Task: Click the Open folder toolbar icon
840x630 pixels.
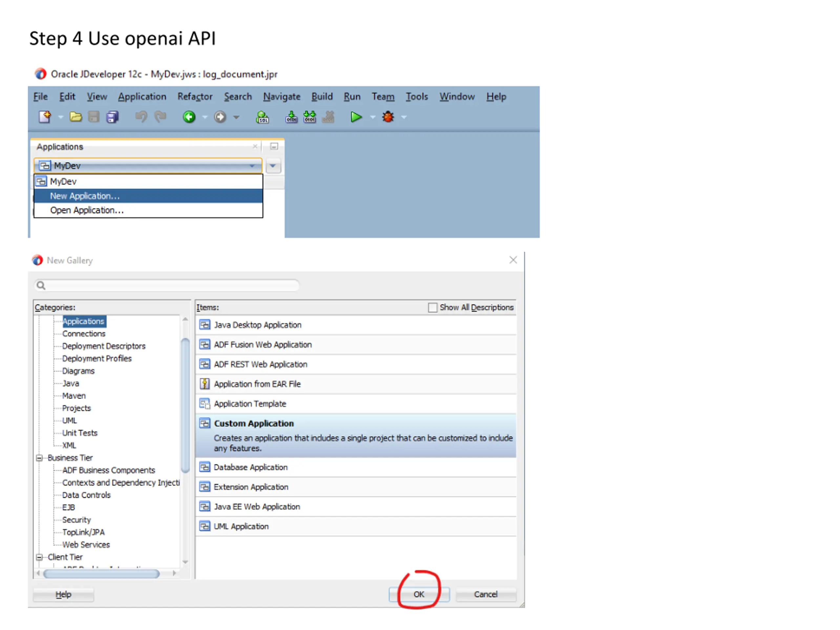Action: tap(75, 117)
